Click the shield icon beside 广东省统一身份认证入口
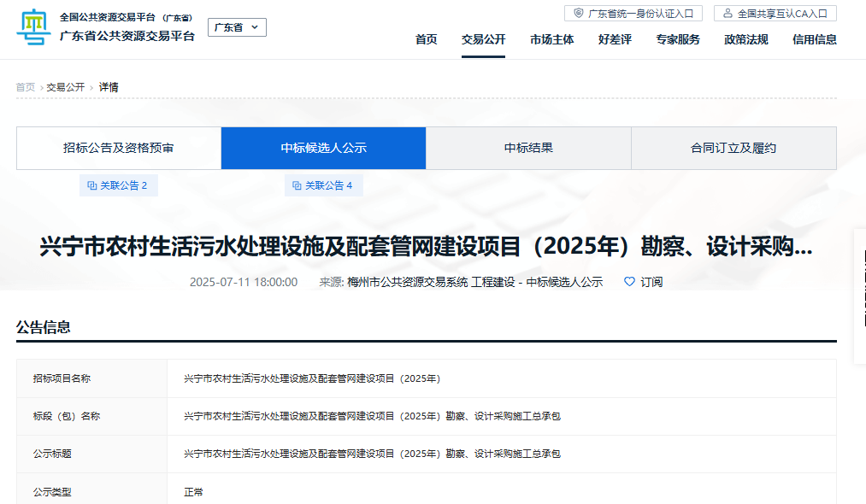Viewport: 866px width, 504px height. [578, 14]
